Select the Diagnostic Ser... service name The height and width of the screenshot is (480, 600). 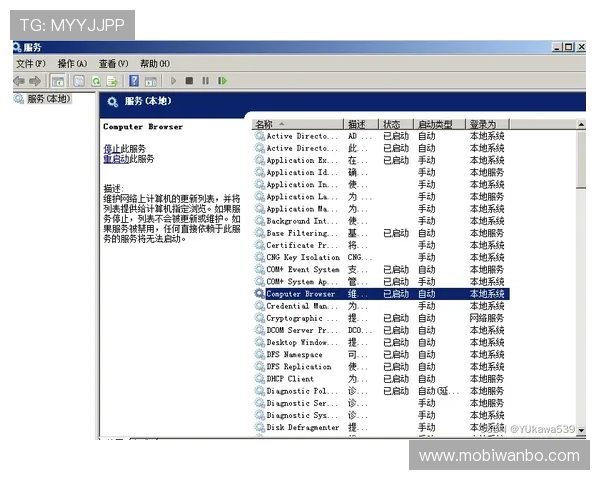[x=302, y=403]
